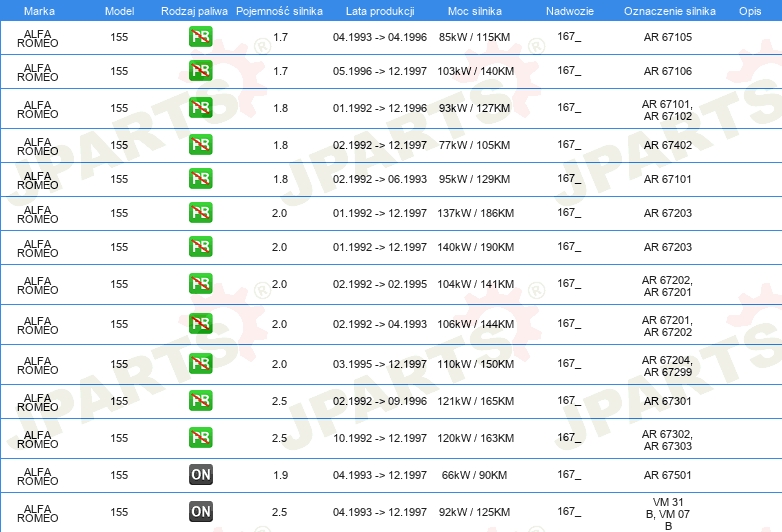
Task: Click the Marka column header
Action: click(39, 11)
